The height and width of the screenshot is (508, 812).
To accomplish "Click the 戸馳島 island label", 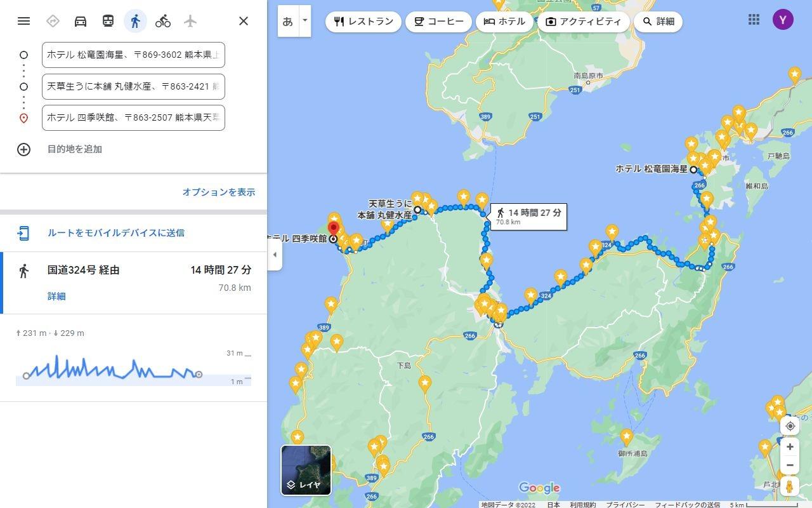I will (778, 156).
